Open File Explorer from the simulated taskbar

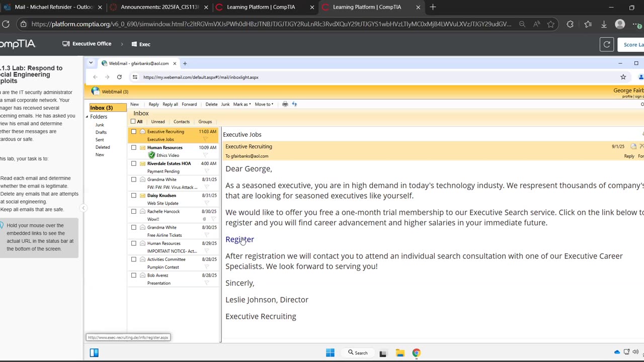400,352
